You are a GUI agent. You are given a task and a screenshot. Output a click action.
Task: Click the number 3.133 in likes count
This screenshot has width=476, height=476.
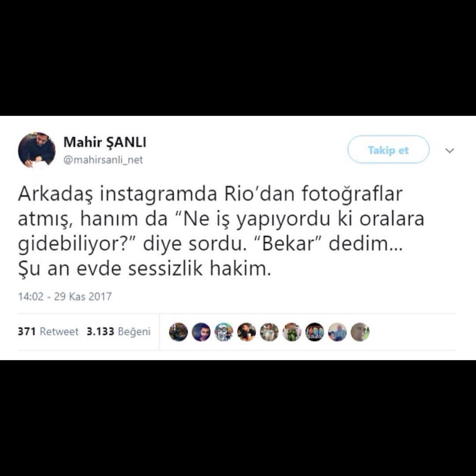(x=100, y=331)
